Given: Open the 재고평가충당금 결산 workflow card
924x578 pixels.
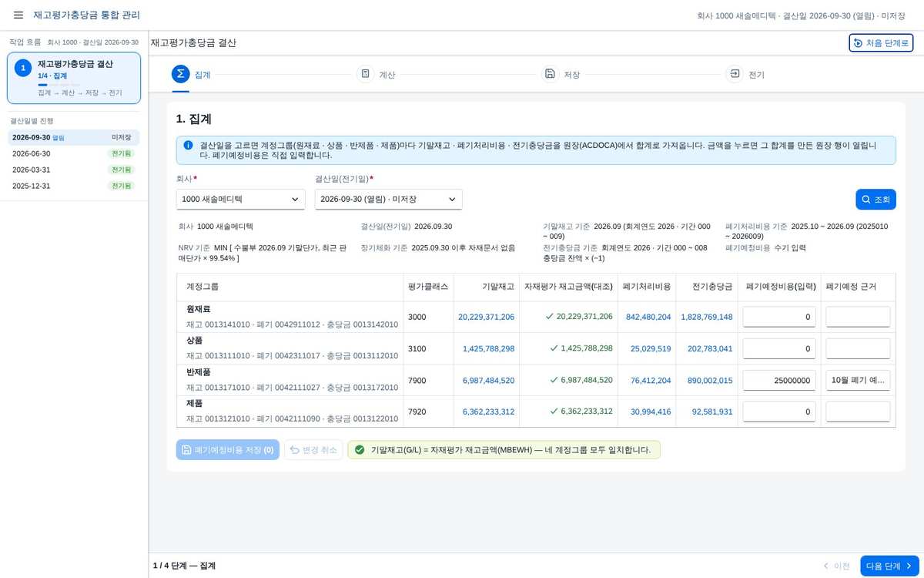Looking at the screenshot, I should pyautogui.click(x=74, y=78).
